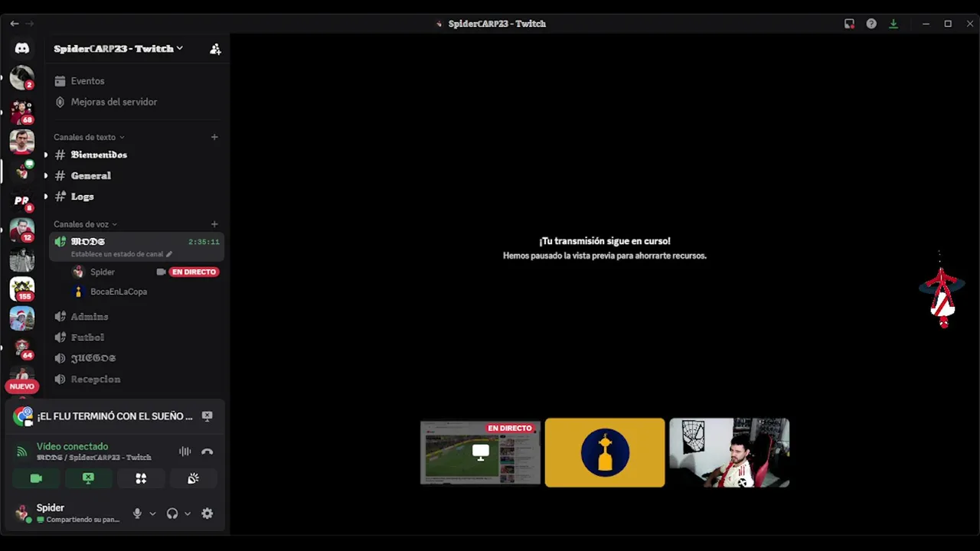Viewport: 980px width, 551px height.
Task: Invite people with the add-member icon
Action: (x=215, y=48)
